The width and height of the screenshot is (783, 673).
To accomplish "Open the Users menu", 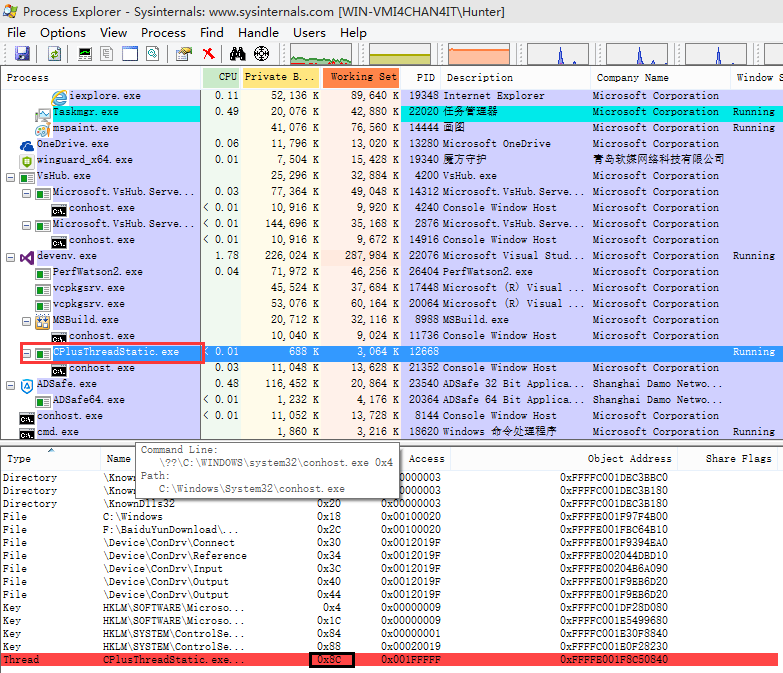I will tap(310, 33).
